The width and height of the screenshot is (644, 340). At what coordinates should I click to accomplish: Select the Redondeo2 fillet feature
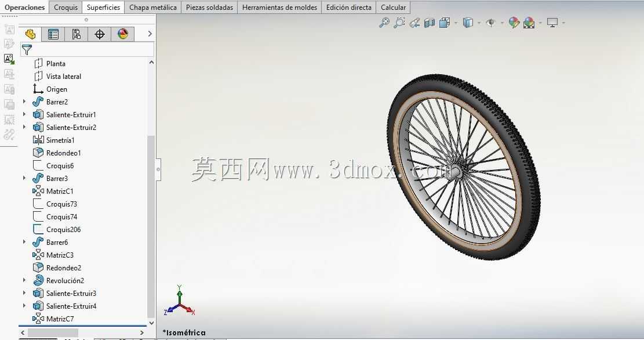[x=57, y=267]
